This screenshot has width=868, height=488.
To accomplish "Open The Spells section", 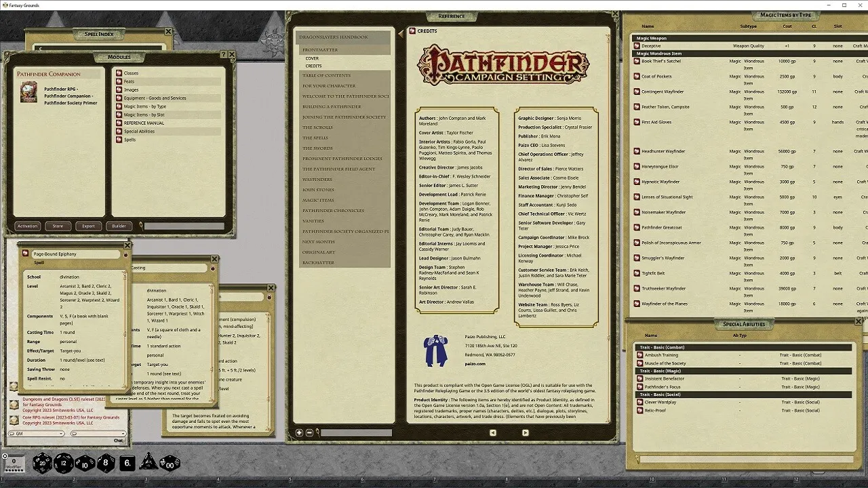I will pyautogui.click(x=344, y=138).
